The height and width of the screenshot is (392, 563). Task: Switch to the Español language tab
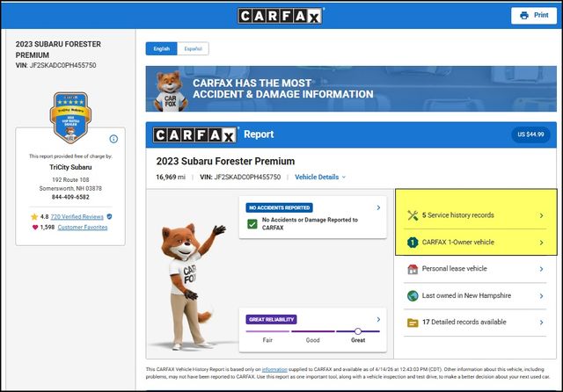pos(193,49)
